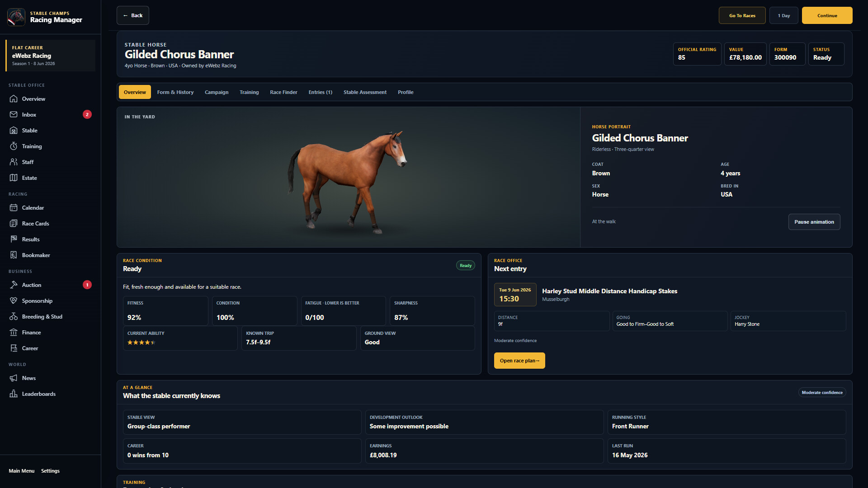The width and height of the screenshot is (868, 488).
Task: Open the Entries (1) tab
Action: point(321,92)
